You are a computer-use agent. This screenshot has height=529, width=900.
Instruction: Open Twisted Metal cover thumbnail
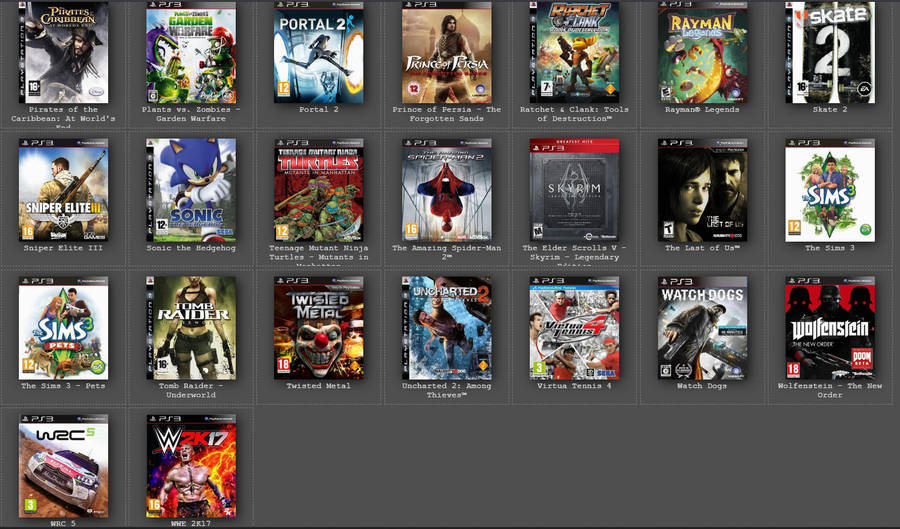click(319, 328)
